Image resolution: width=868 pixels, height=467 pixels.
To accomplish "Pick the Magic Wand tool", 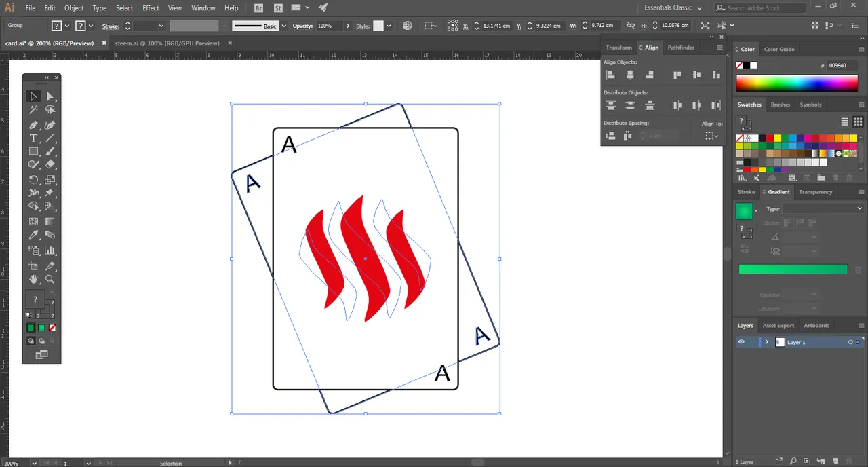I will (x=33, y=109).
